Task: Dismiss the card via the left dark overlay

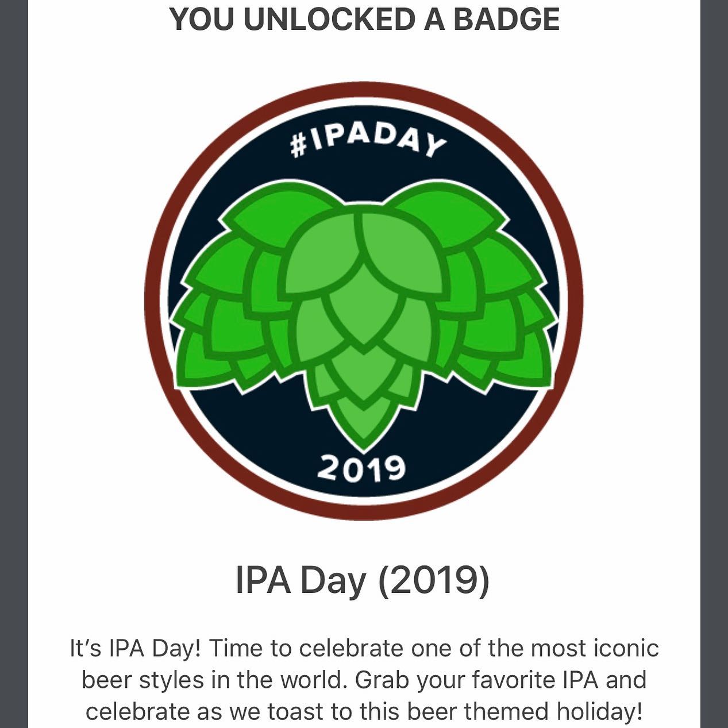Action: tap(14, 364)
